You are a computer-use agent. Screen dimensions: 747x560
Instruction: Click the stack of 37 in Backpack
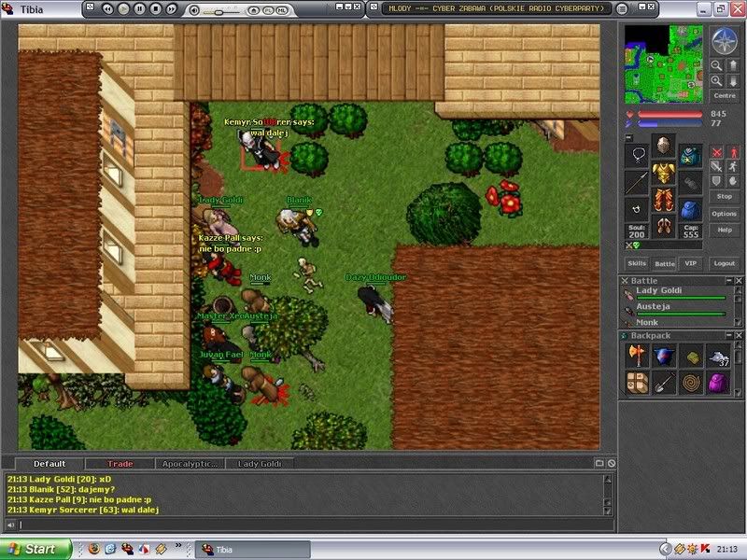point(718,356)
